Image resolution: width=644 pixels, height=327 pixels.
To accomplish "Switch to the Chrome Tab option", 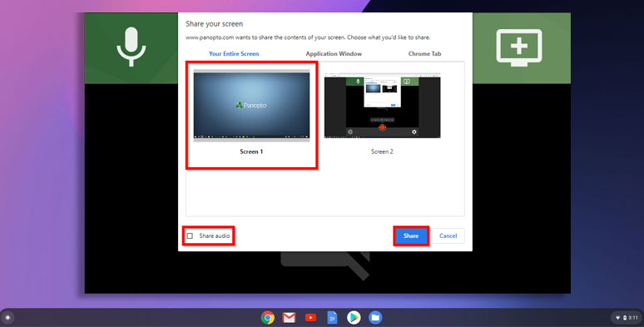I will (x=424, y=54).
